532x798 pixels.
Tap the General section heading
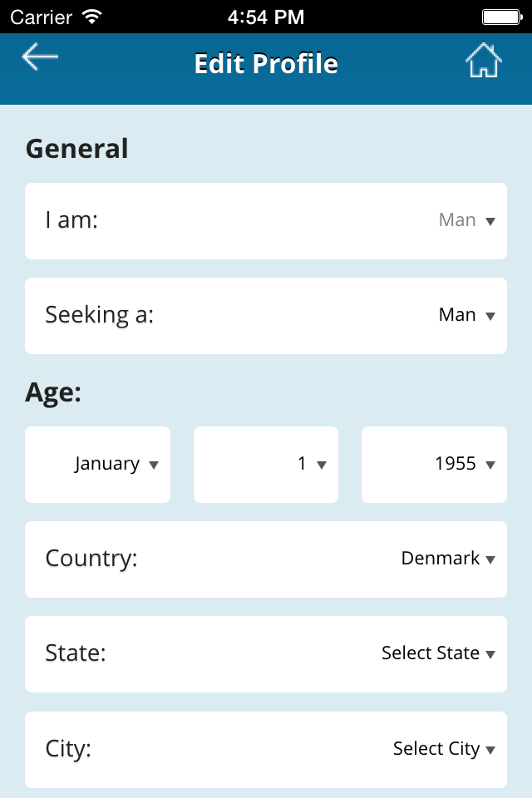pos(76,149)
